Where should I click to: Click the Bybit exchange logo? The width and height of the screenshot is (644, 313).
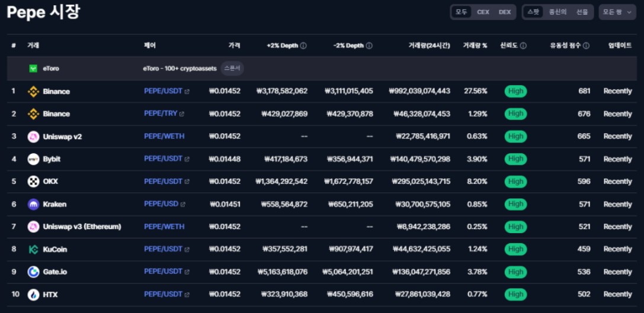click(x=33, y=159)
